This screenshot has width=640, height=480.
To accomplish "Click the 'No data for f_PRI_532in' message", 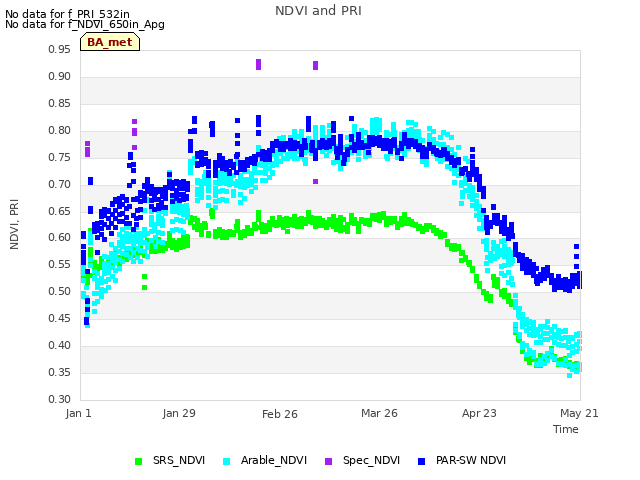I will coord(67,14).
